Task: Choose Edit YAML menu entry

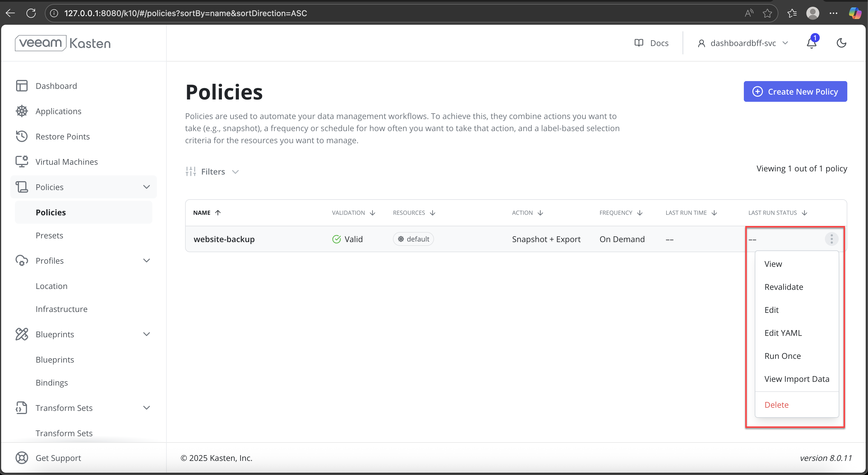Action: [783, 333]
